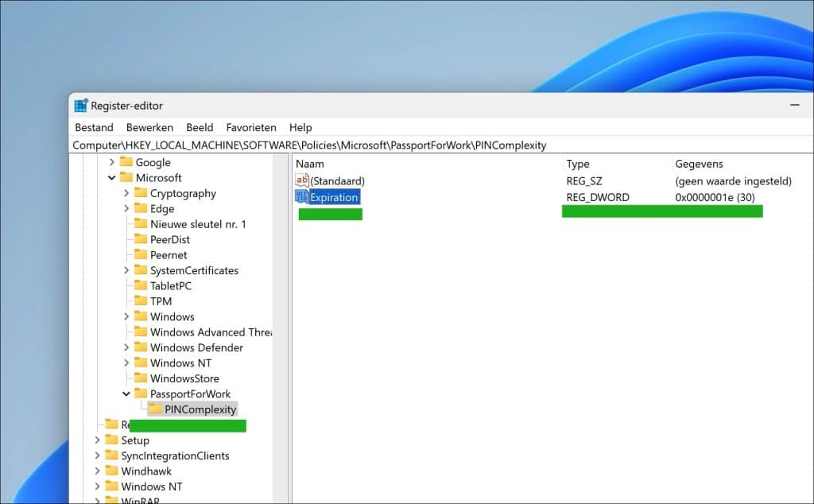Click the REG_DWORD type cell
The width and height of the screenshot is (814, 504).
598,197
